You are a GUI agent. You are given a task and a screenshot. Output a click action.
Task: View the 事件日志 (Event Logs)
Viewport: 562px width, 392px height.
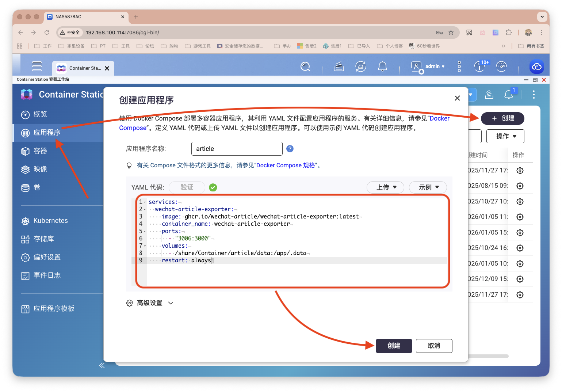pos(47,275)
